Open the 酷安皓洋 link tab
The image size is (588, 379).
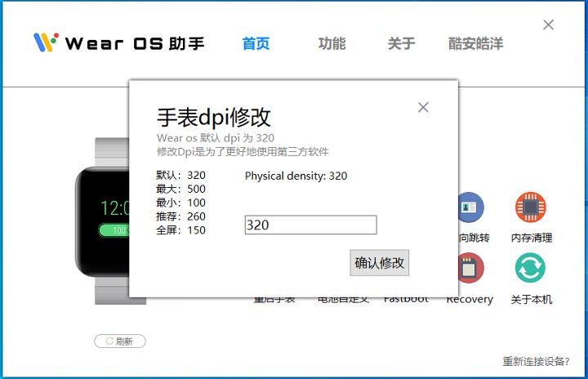point(475,43)
